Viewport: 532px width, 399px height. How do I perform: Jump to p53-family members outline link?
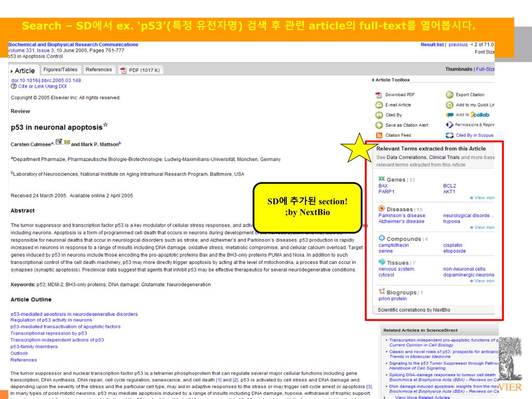tap(34, 347)
